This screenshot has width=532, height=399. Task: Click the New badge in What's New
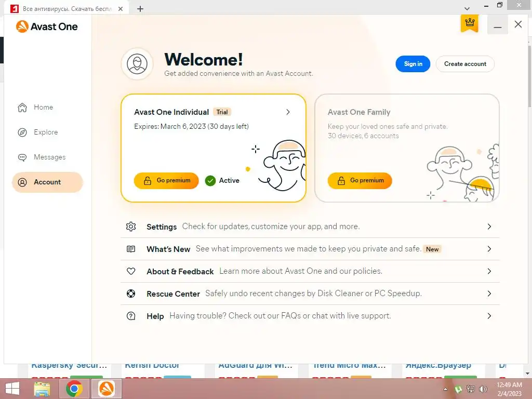click(432, 249)
